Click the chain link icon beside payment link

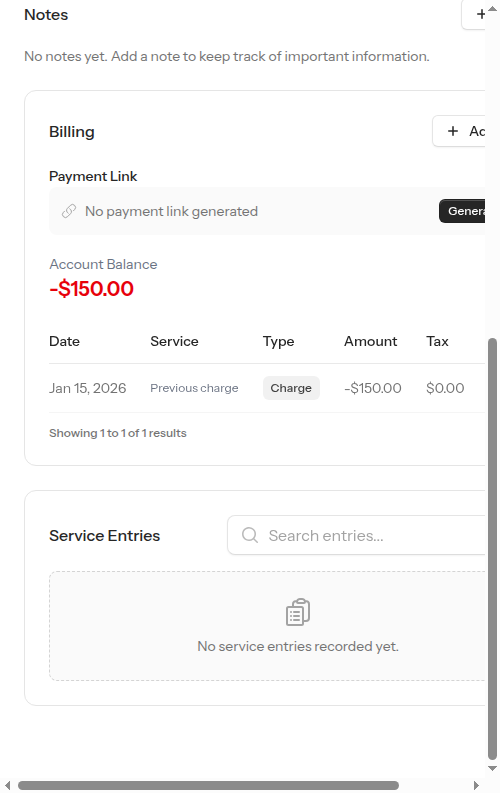coord(69,211)
